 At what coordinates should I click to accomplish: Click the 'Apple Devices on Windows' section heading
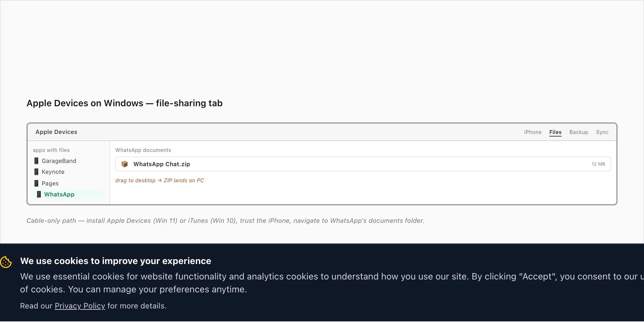[125, 103]
